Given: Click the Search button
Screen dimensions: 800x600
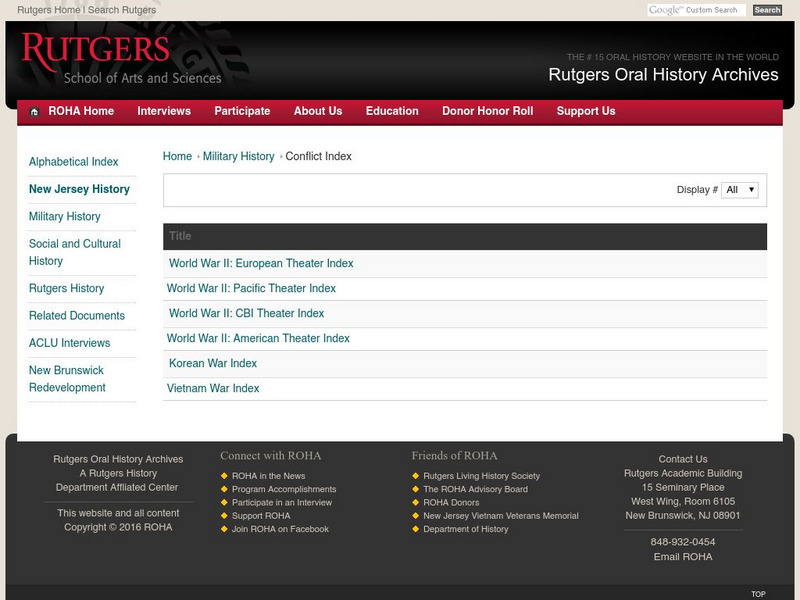Looking at the screenshot, I should (x=767, y=10).
